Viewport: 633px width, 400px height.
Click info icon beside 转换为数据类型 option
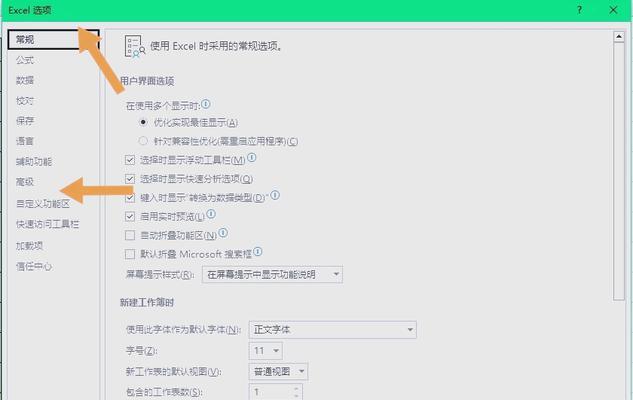(x=275, y=195)
